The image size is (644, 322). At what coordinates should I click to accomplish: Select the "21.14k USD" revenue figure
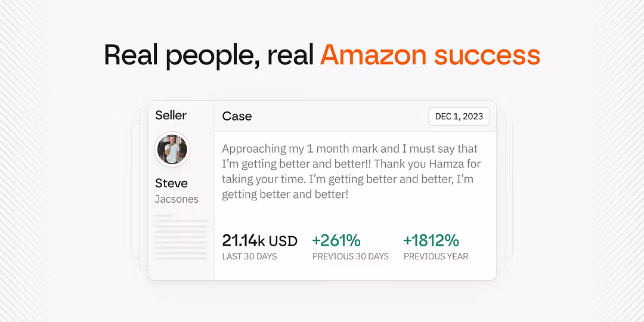[259, 241]
